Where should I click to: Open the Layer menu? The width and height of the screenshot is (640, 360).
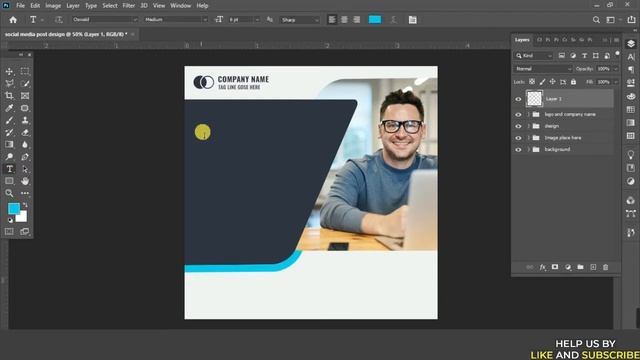point(73,6)
